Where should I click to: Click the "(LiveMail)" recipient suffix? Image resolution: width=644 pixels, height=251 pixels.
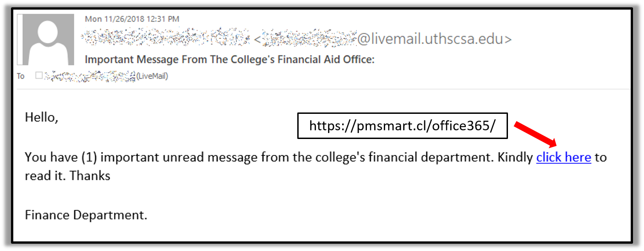(x=152, y=76)
